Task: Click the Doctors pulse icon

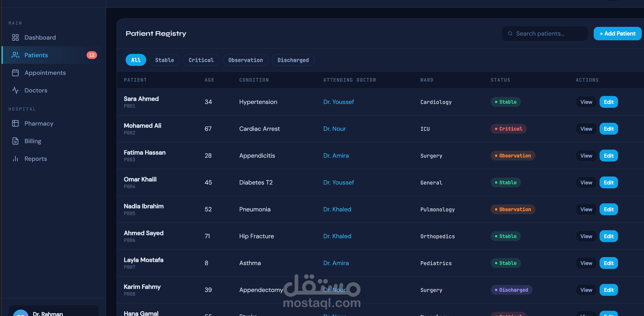Action: 15,90
